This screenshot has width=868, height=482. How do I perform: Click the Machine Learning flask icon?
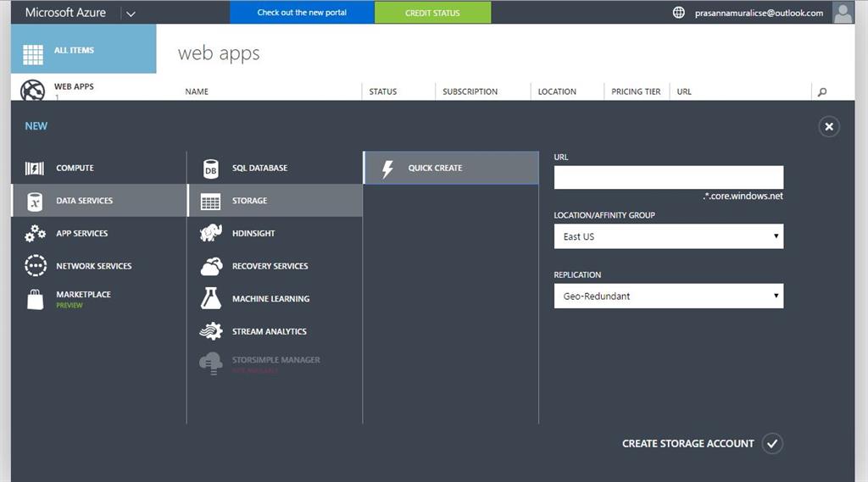211,298
